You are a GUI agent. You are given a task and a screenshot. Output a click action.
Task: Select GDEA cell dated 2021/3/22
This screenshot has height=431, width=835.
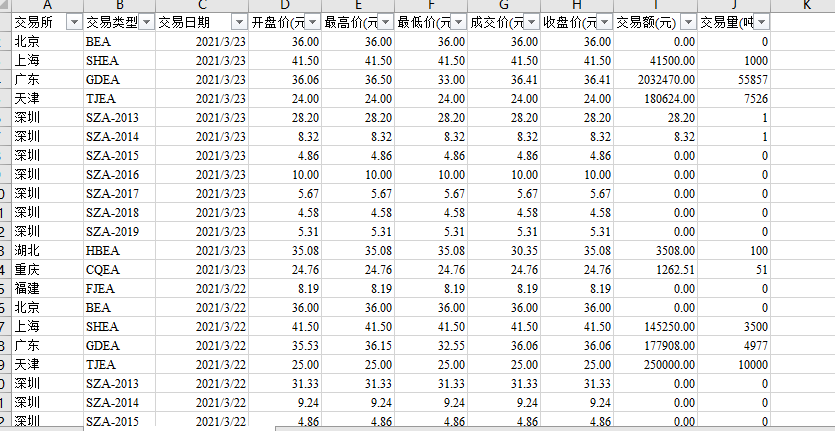click(119, 346)
